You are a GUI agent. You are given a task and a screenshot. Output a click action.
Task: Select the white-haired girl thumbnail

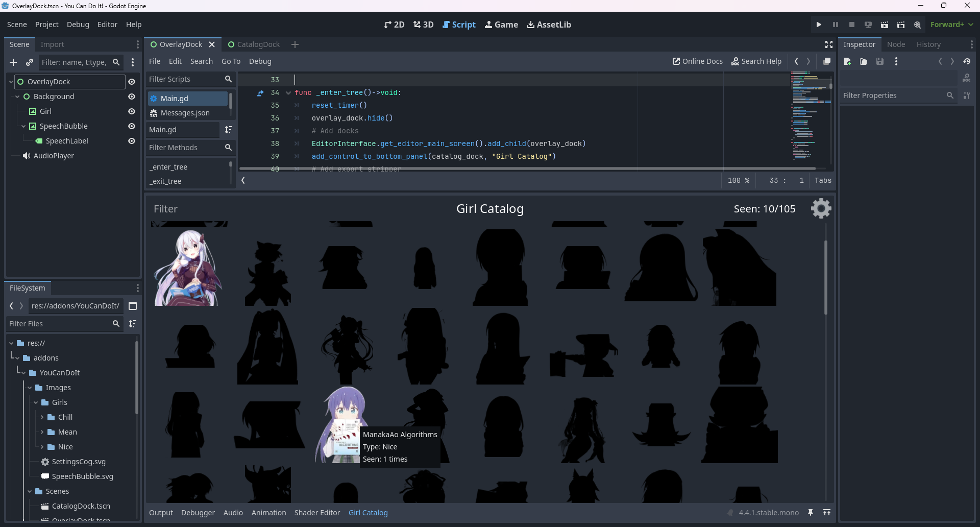pos(188,268)
